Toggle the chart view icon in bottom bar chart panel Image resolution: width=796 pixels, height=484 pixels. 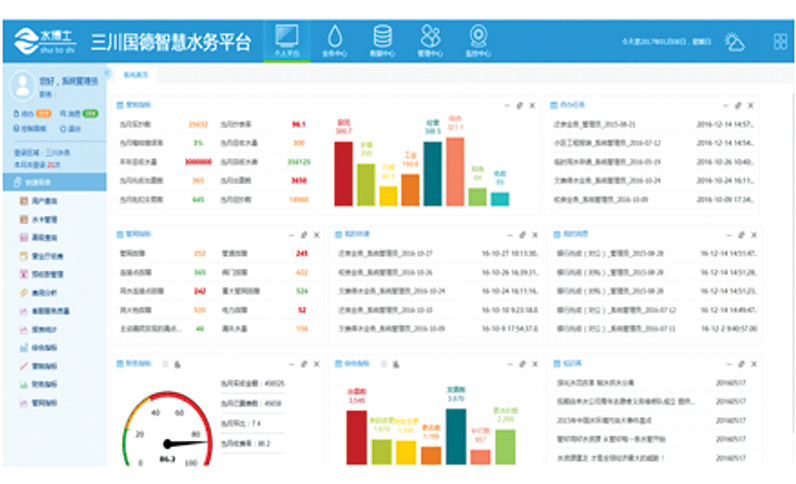coord(395,362)
